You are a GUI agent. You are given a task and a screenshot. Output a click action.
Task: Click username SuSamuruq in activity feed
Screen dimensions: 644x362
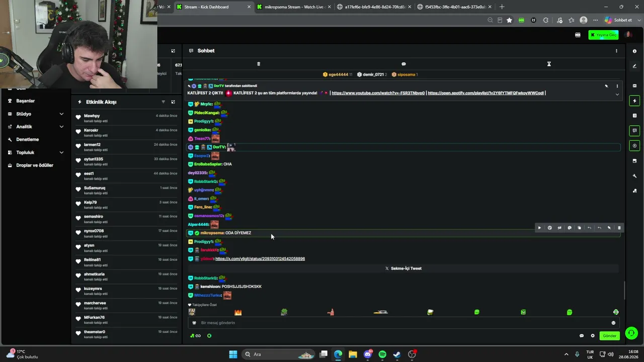95,188
